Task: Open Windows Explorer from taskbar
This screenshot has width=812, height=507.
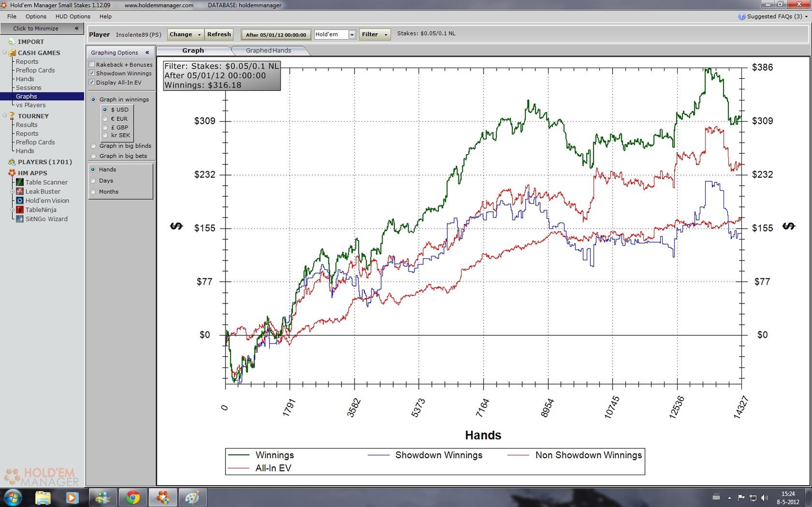Action: tap(43, 497)
